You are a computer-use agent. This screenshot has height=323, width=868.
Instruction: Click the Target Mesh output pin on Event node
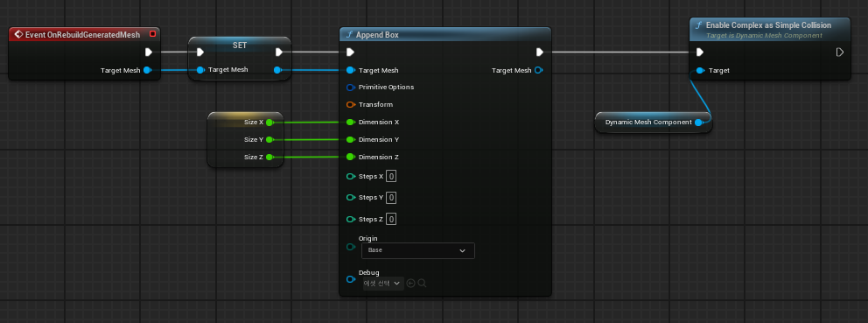coord(147,70)
